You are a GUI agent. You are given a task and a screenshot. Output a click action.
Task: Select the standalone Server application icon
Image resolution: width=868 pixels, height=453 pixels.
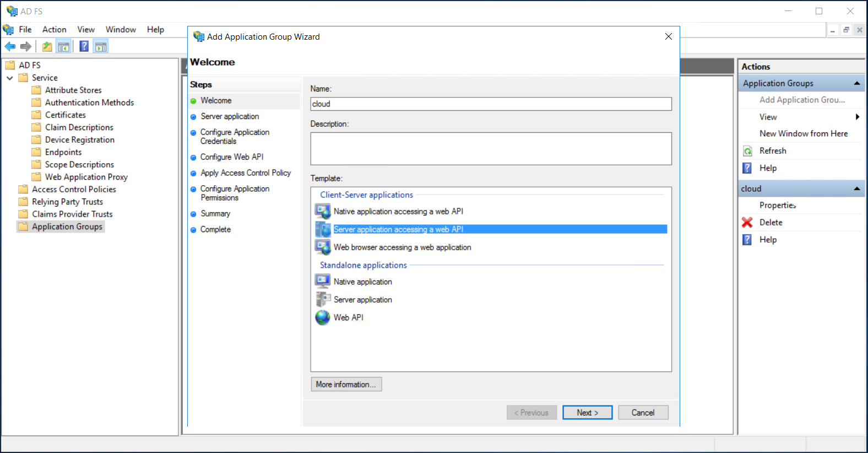click(x=322, y=299)
